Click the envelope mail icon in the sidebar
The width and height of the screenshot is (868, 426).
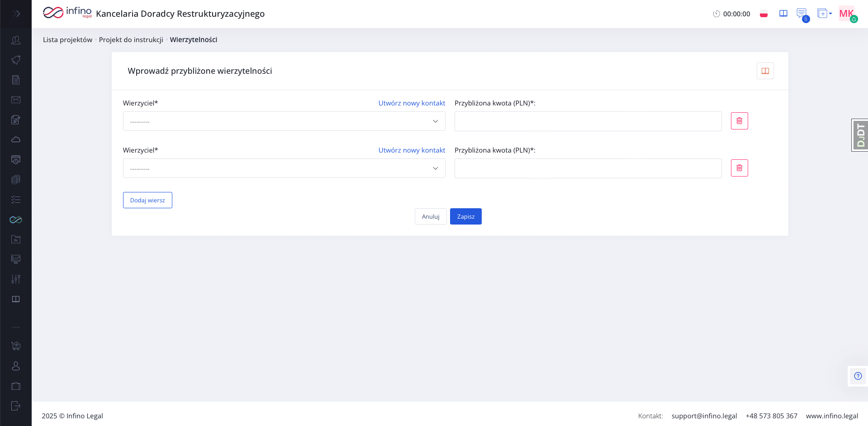click(16, 100)
